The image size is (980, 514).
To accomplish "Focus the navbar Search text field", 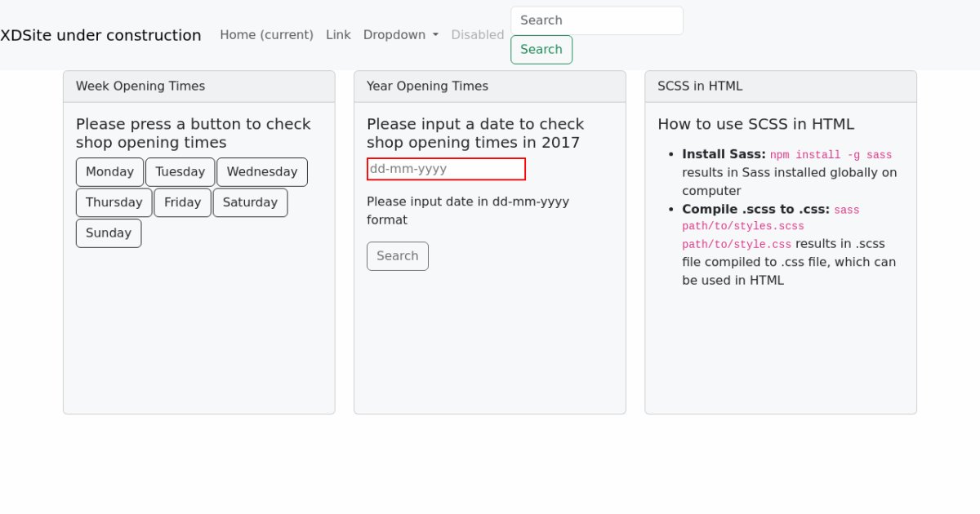I will 596,20.
